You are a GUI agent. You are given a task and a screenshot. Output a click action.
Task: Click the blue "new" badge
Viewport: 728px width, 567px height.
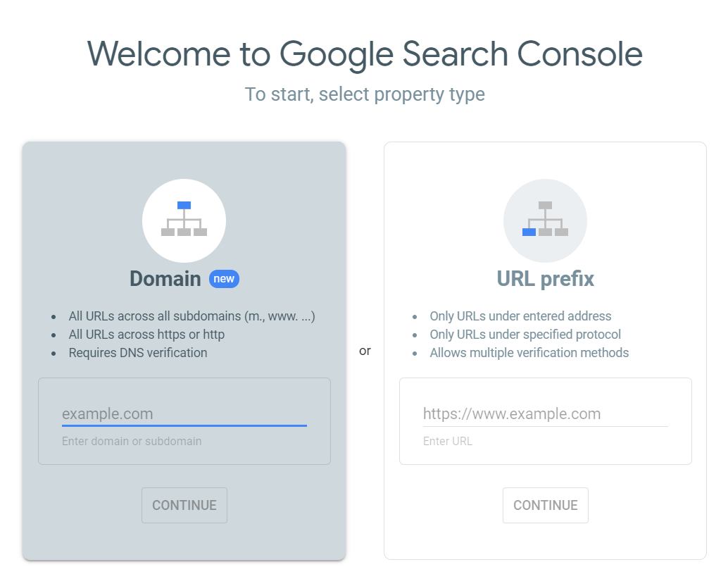tap(224, 279)
